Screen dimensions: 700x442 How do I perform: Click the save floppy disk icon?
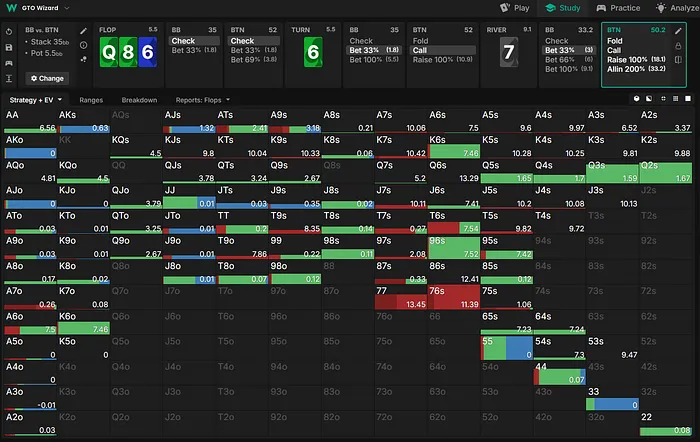(x=9, y=47)
